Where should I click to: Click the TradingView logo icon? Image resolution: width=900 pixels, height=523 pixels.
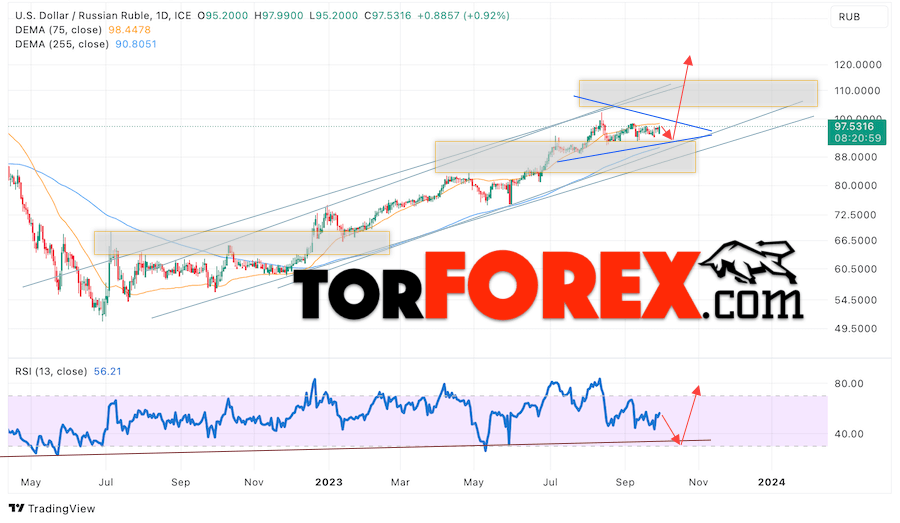[17, 508]
